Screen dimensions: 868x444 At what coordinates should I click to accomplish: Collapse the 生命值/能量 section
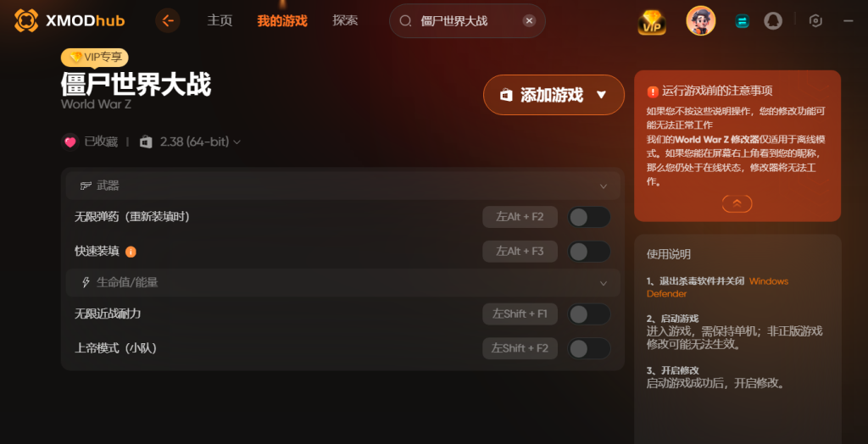604,283
